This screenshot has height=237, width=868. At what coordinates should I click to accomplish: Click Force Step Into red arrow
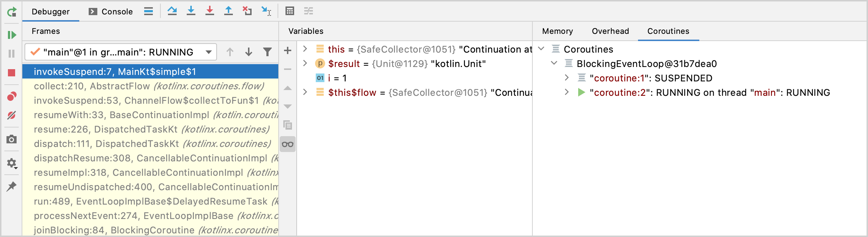pos(210,11)
